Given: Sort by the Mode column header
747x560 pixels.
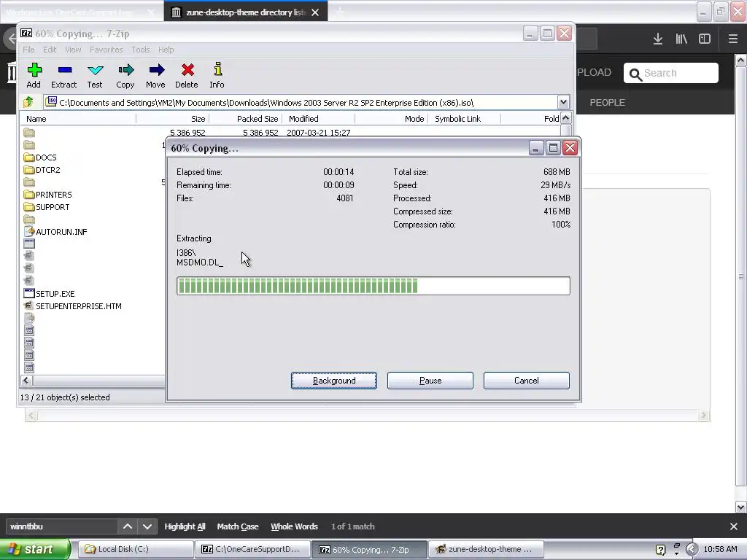Looking at the screenshot, I should [392, 119].
